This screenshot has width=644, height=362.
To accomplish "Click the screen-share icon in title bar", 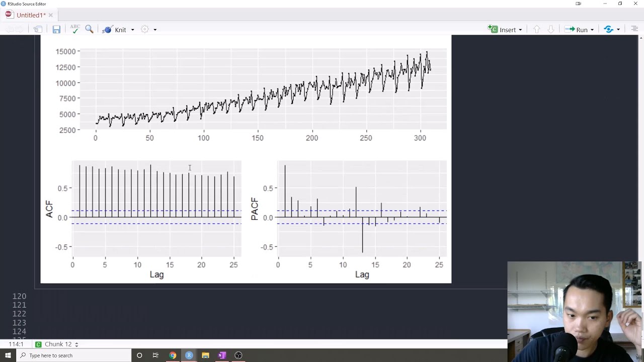I will [578, 4].
